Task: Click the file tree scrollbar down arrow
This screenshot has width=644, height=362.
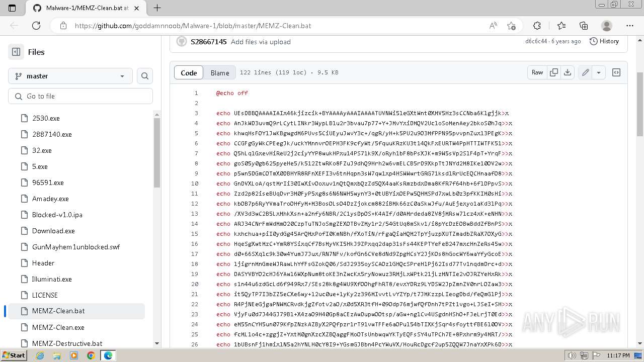Action: click(x=156, y=343)
